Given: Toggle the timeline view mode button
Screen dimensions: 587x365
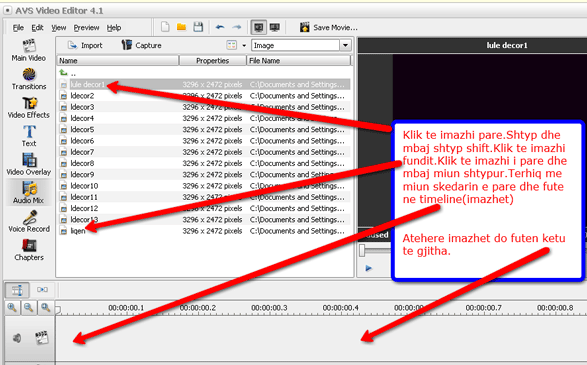Looking at the screenshot, I should pyautogui.click(x=17, y=290).
